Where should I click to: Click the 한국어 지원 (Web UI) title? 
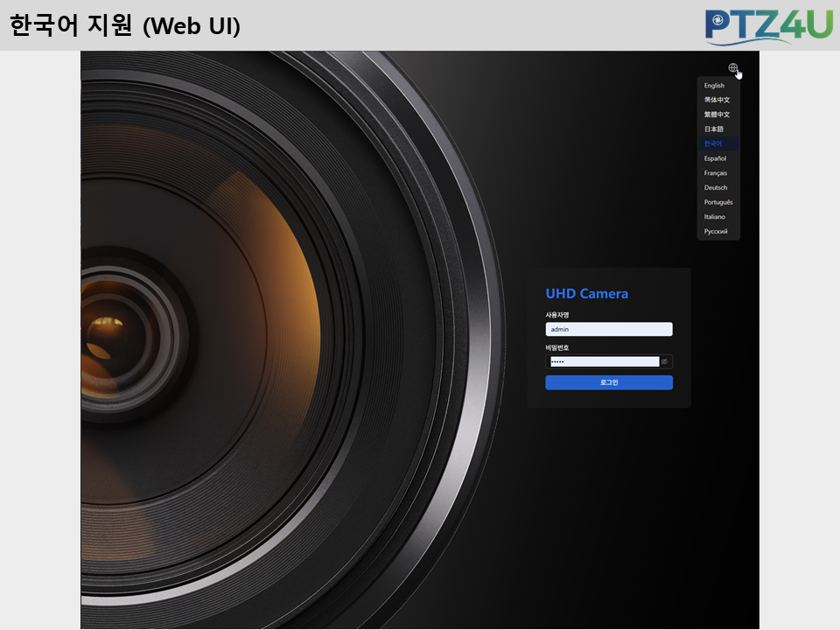[x=125, y=25]
